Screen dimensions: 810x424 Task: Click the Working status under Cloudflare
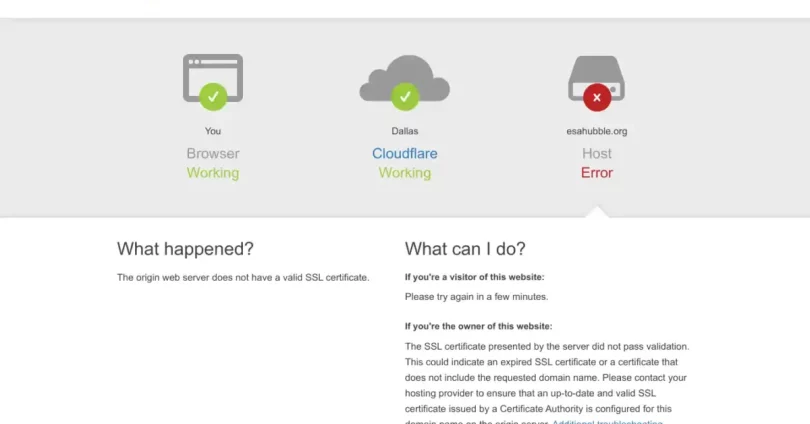coord(404,173)
